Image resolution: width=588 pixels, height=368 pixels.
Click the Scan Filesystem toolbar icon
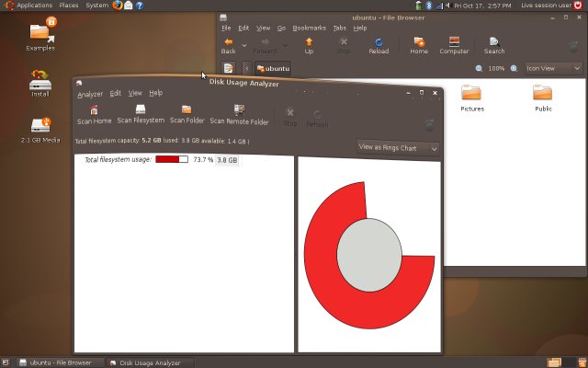point(141,109)
